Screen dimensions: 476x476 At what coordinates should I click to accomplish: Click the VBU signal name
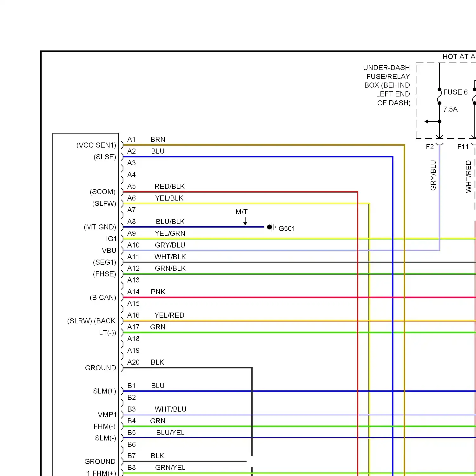coord(109,251)
